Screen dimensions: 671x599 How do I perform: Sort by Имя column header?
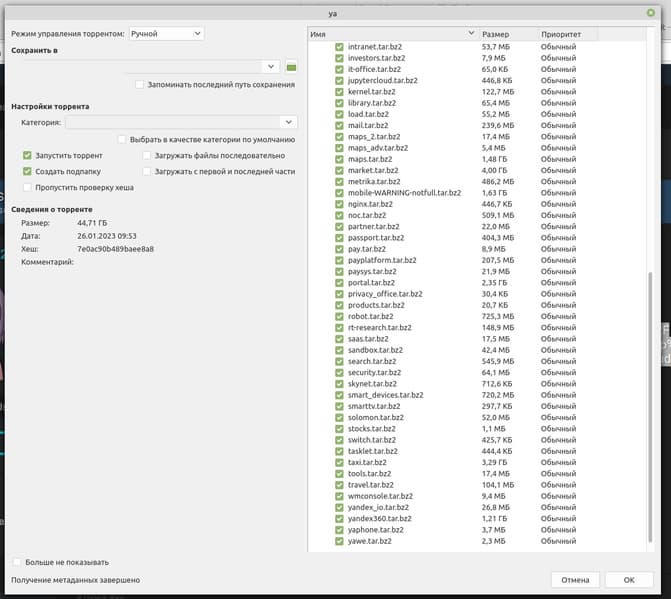point(392,34)
